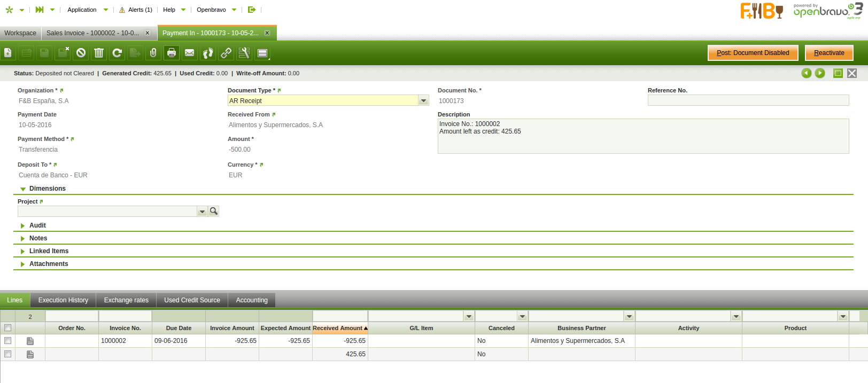Expand the Linked Items section

(49, 251)
